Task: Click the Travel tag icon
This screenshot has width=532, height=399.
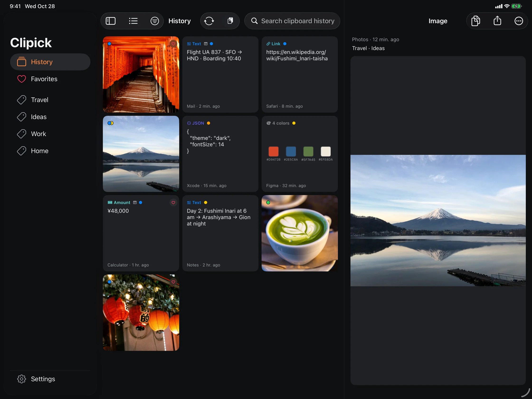Action: coord(22,100)
